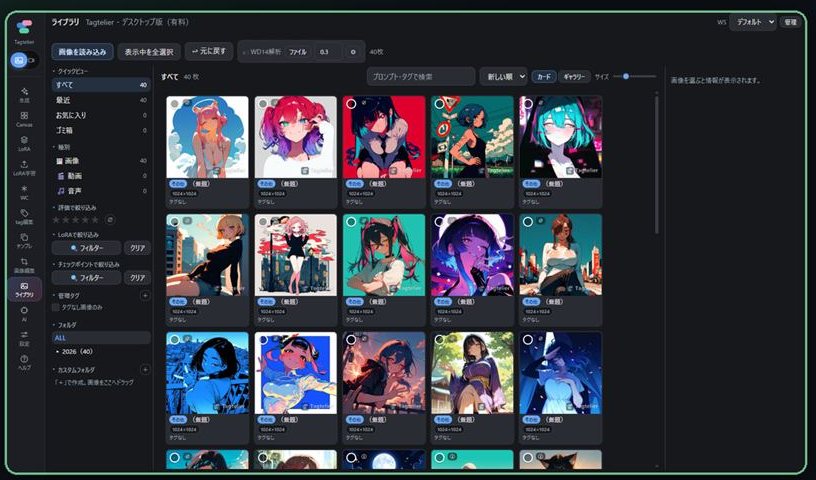Collapse the LoRAで絞り込み section
This screenshot has height=480, width=816.
click(x=75, y=235)
